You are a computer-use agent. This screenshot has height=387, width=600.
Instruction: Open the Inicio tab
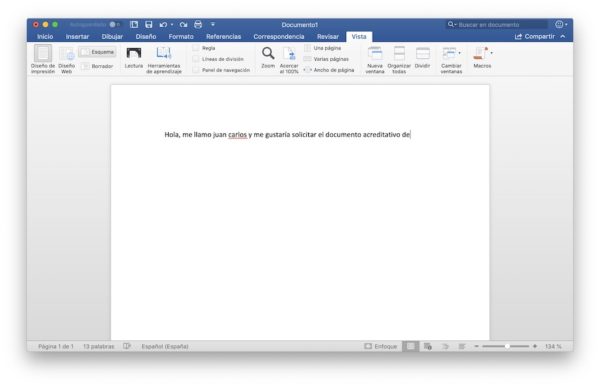[x=45, y=37]
